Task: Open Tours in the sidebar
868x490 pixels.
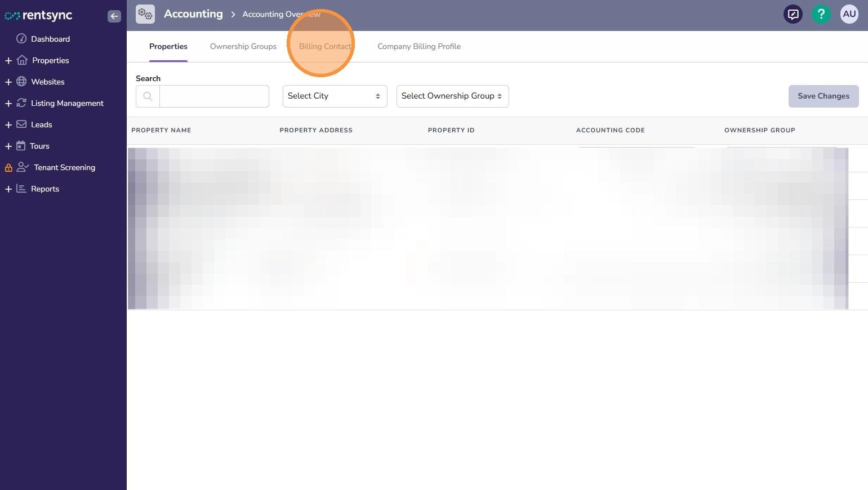Action: click(x=39, y=146)
